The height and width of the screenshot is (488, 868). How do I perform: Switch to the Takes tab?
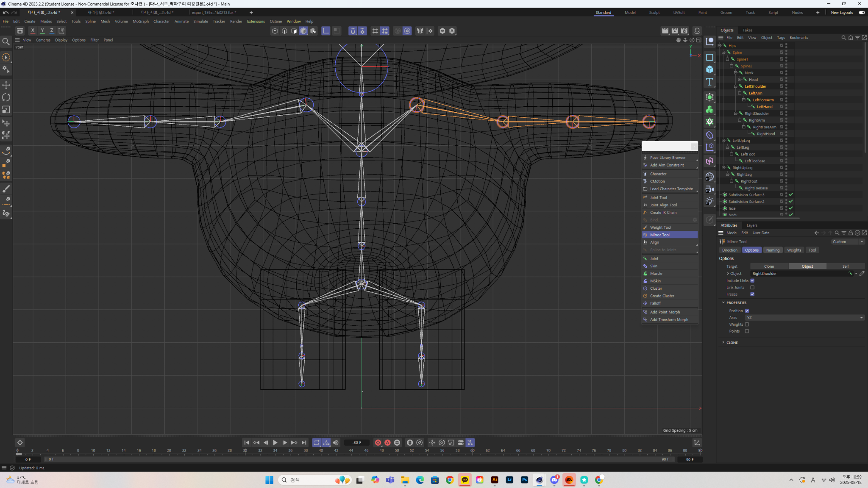pyautogui.click(x=747, y=30)
